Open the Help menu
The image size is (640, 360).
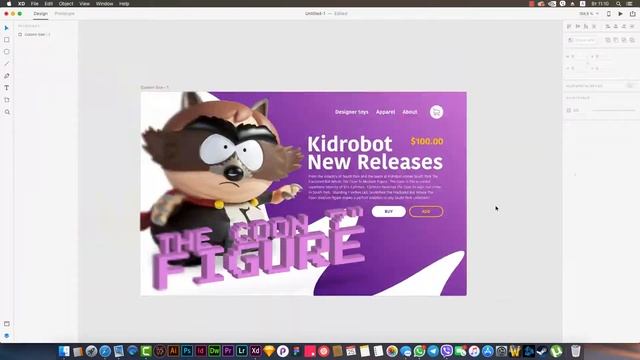point(124,4)
